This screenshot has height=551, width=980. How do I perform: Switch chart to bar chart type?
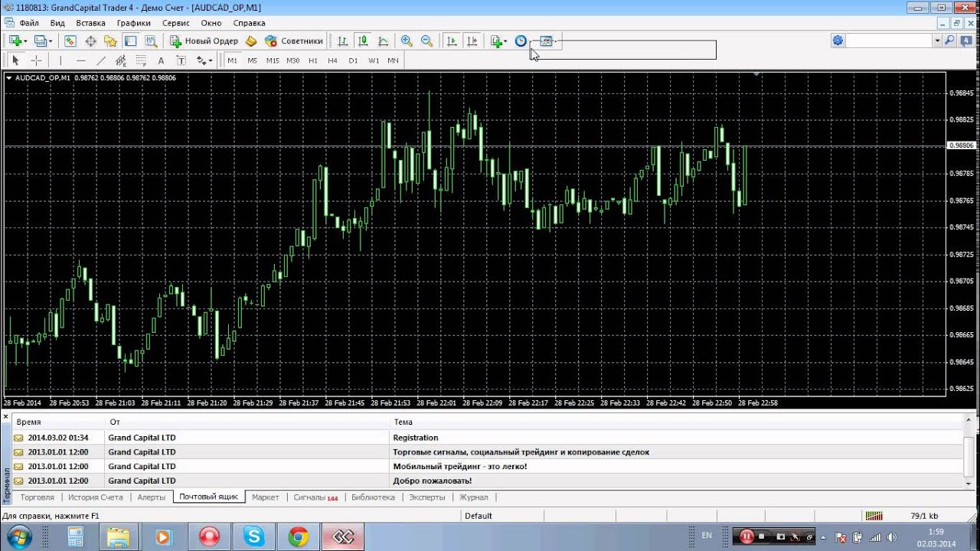coord(342,41)
